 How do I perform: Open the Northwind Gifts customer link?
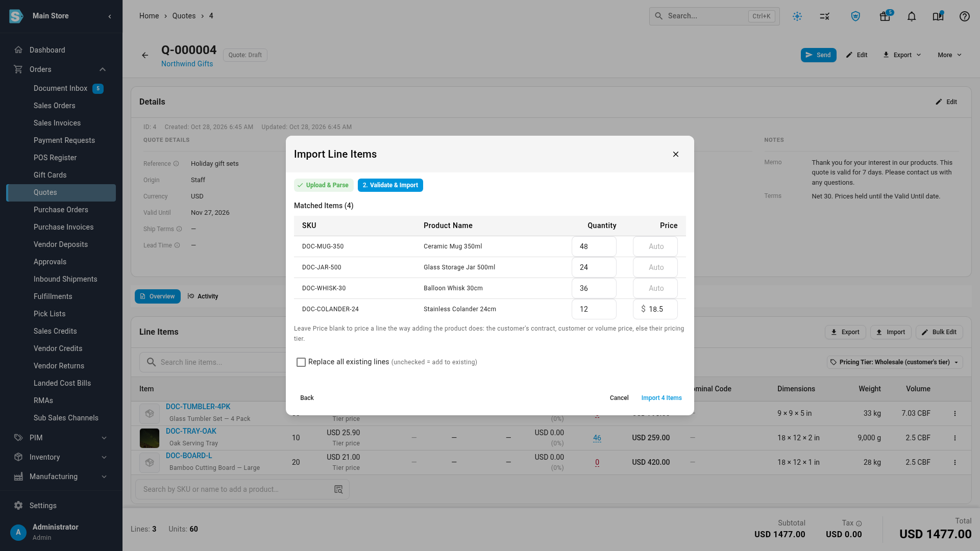(x=187, y=64)
